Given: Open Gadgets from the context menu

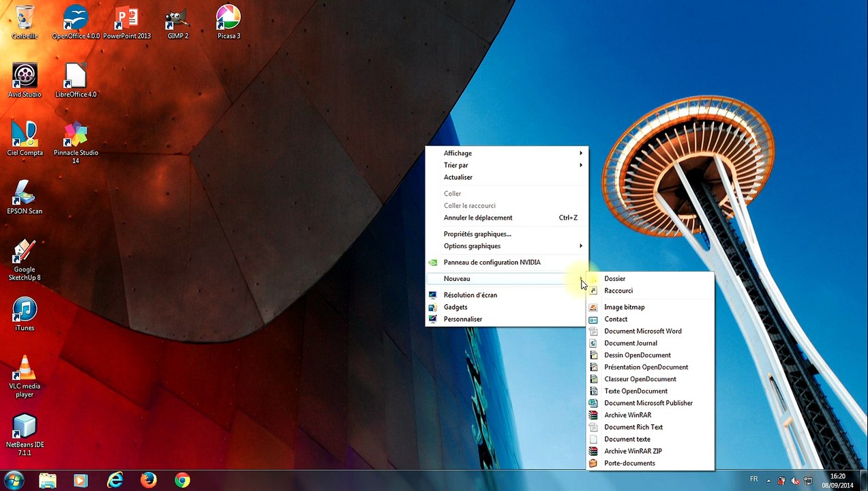Looking at the screenshot, I should click(507, 308).
